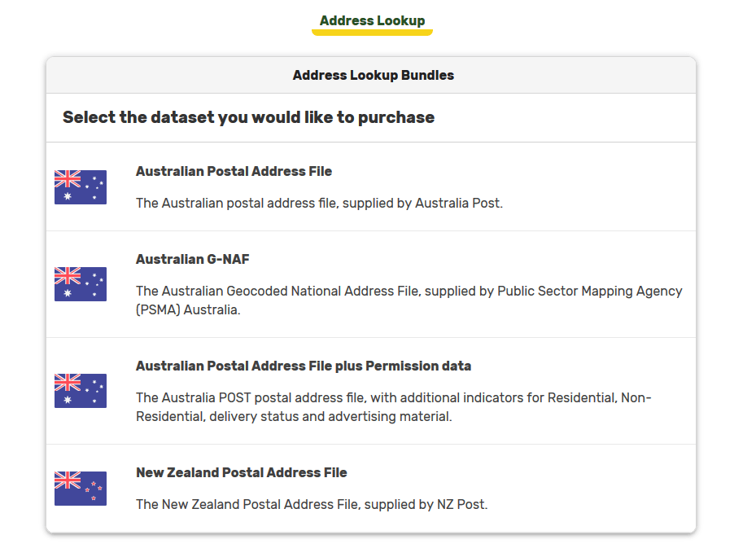Select the Residential and Non-Residential indicators description

pos(393,407)
